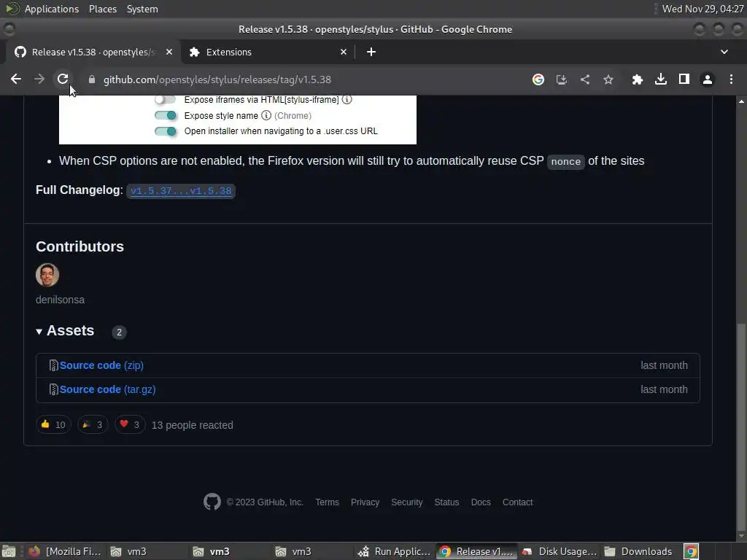747x560 pixels.
Task: Open Chrome profile avatar menu
Action: (x=708, y=79)
